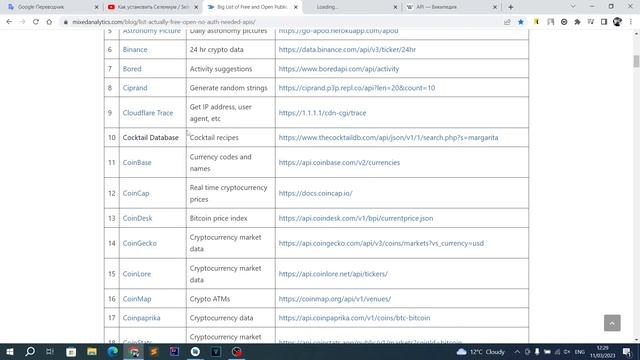Click the page vertical scrollbar thumb
Viewport: 640px width, 360px height.
pyautogui.click(x=636, y=61)
